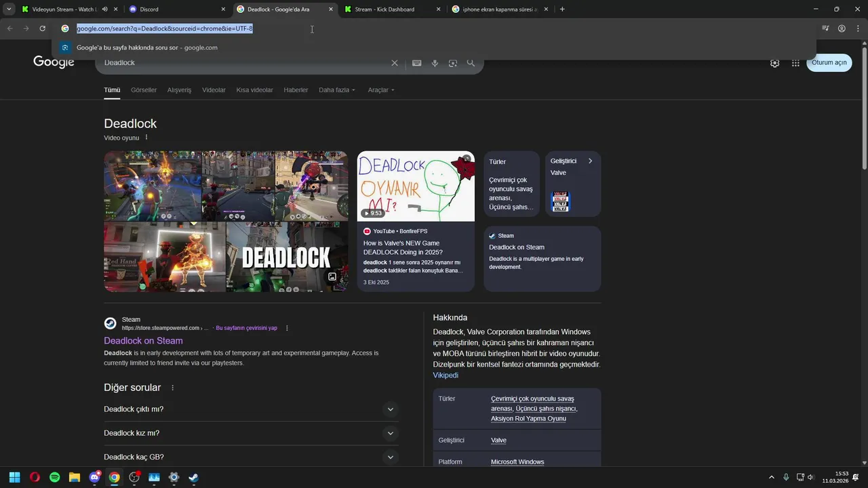Open the image gallery icon on DEADLOCK thumbnail
Screen dimensions: 868x488
(332, 277)
